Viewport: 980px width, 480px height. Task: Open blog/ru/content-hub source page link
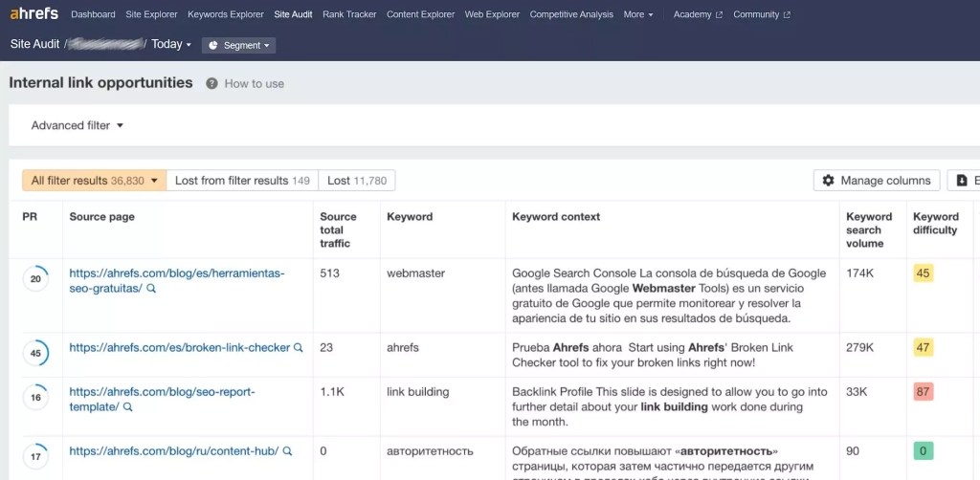(x=174, y=450)
